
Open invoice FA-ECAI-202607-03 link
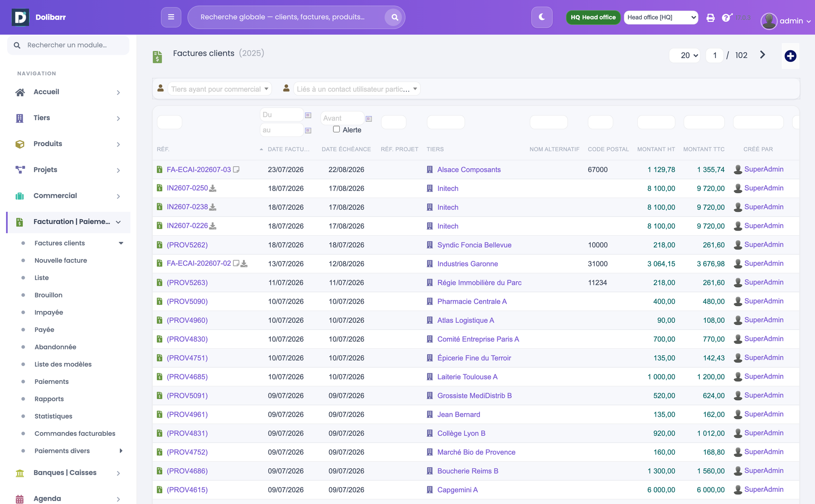coord(199,170)
